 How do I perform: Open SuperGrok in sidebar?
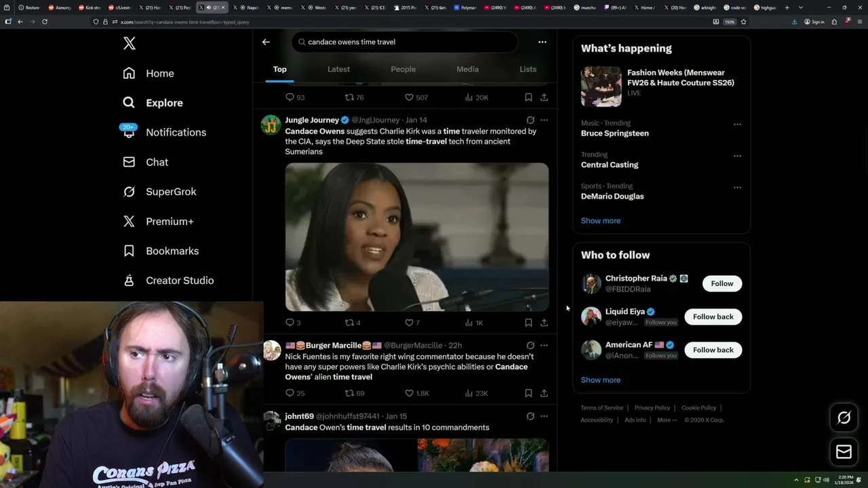pyautogui.click(x=159, y=192)
